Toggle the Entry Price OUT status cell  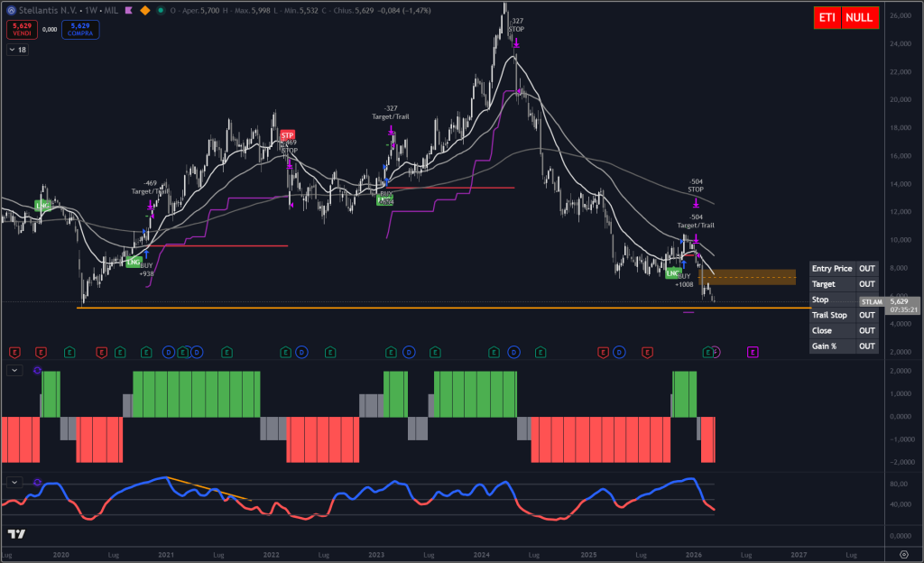point(865,268)
